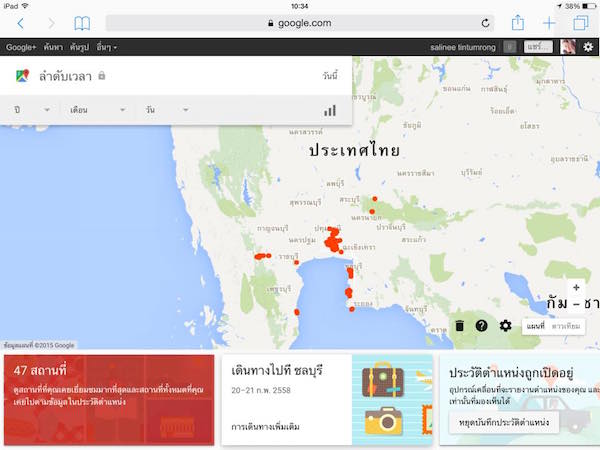The height and width of the screenshot is (450, 600).
Task: Open Safari bookmarks book icon
Action: 82,23
